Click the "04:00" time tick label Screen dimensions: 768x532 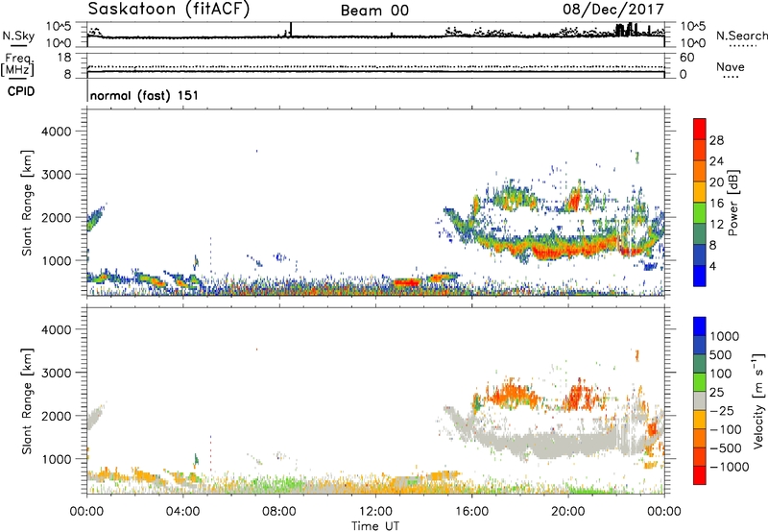tap(183, 512)
